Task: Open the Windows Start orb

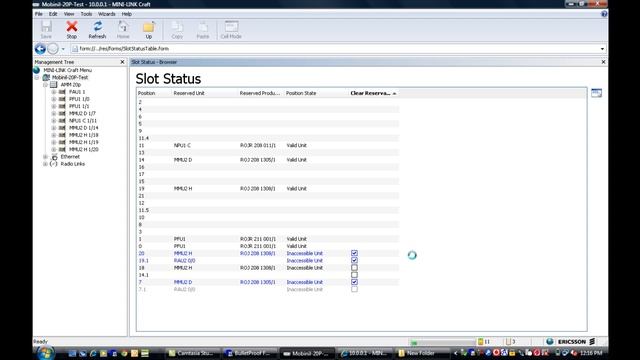Action: coord(45,353)
